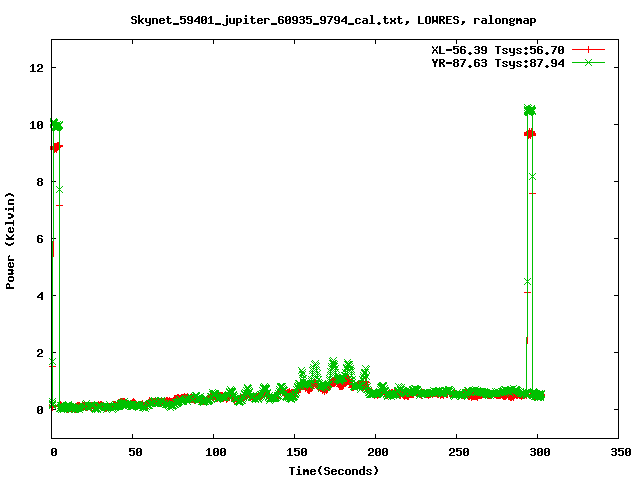Click the XL-56.39 Tsys:56.70 legend entry
The image size is (640, 480).
[x=498, y=50]
